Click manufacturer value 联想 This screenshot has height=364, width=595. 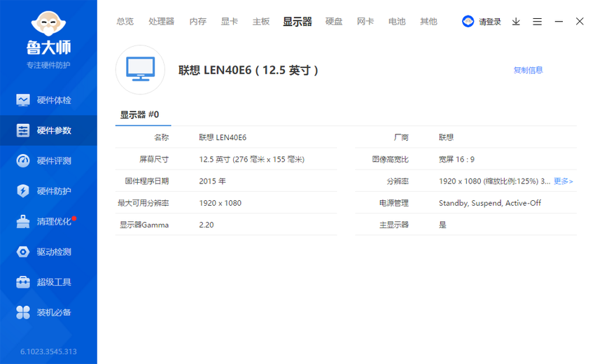pos(447,137)
